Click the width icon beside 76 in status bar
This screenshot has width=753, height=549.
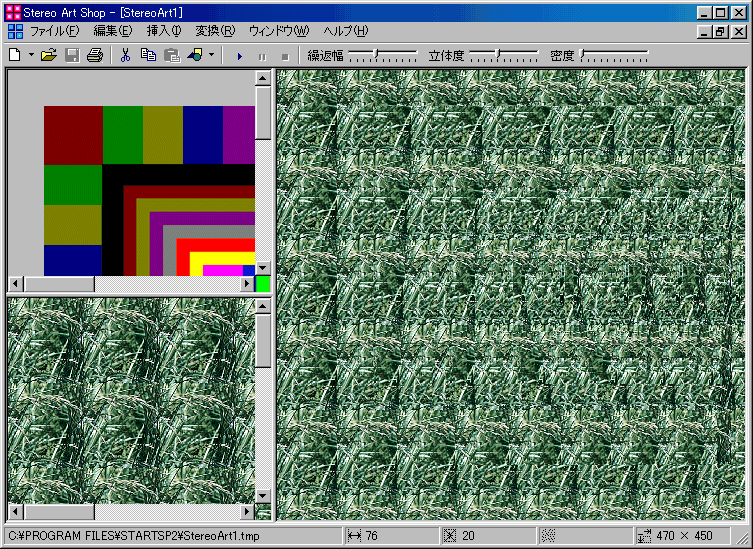tap(354, 536)
